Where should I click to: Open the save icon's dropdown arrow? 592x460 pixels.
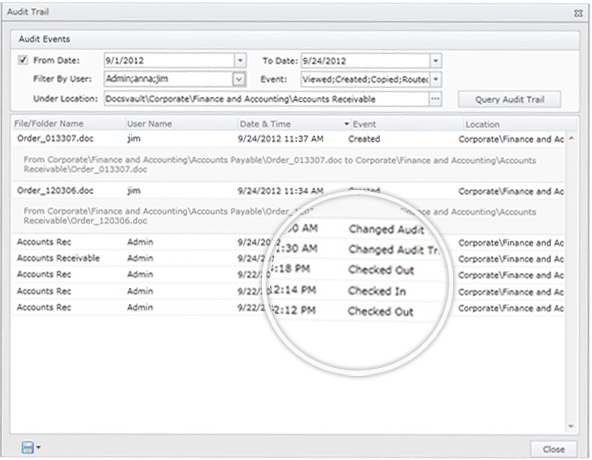tap(39, 448)
